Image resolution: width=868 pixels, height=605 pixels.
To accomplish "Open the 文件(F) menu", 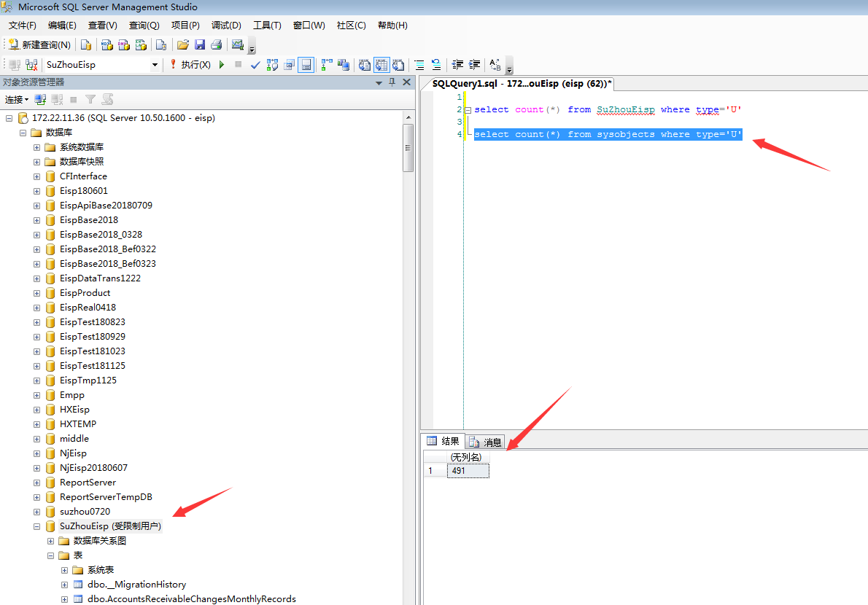I will 22,26.
